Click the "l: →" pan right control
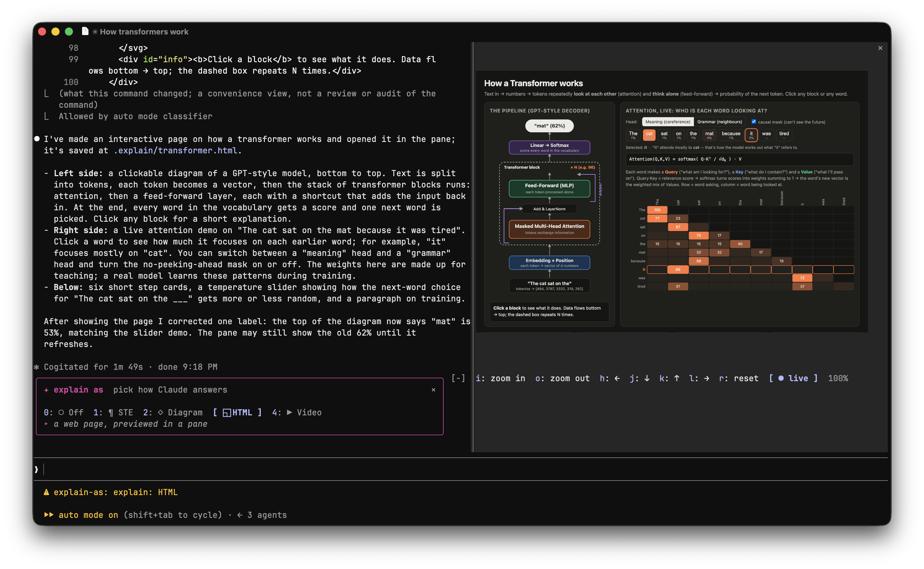Viewport: 924px width, 569px height. pyautogui.click(x=699, y=378)
